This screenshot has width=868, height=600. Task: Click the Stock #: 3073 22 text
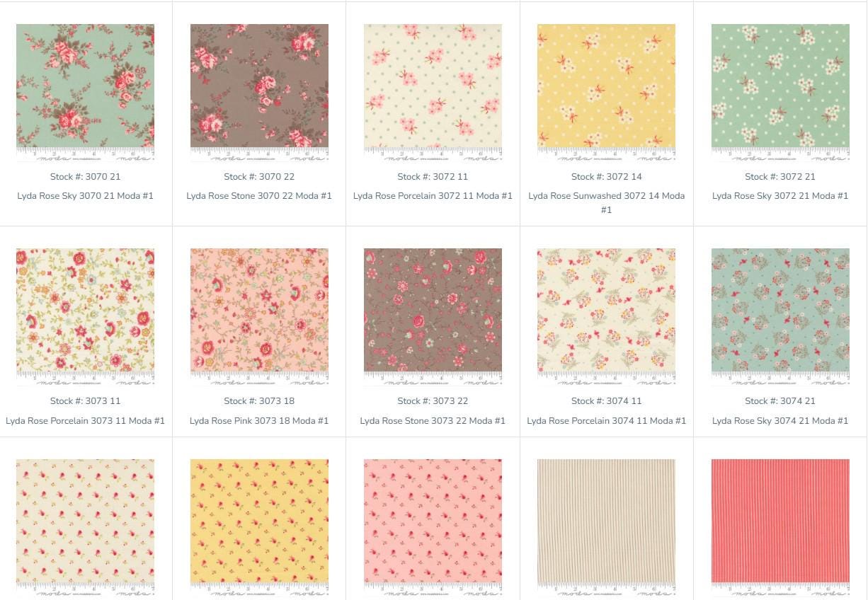tap(433, 401)
